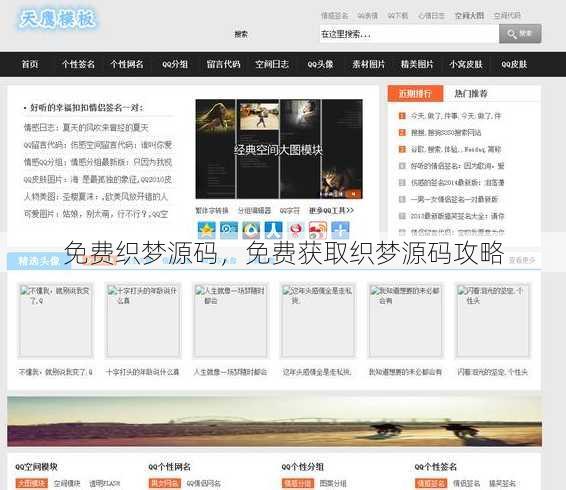
Task: Open headline 好听的幸福扣扣情侣签名一对
Action: 87,108
